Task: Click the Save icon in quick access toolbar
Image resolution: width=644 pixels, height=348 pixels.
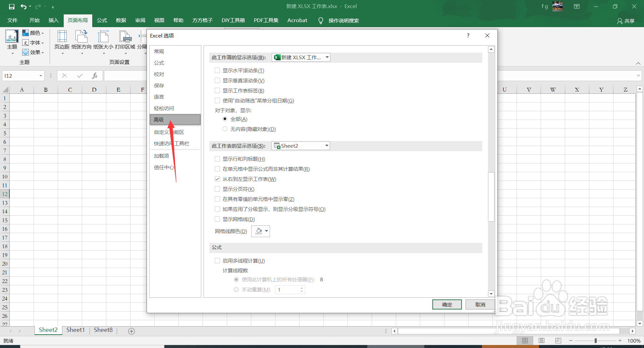Action: (x=11, y=6)
